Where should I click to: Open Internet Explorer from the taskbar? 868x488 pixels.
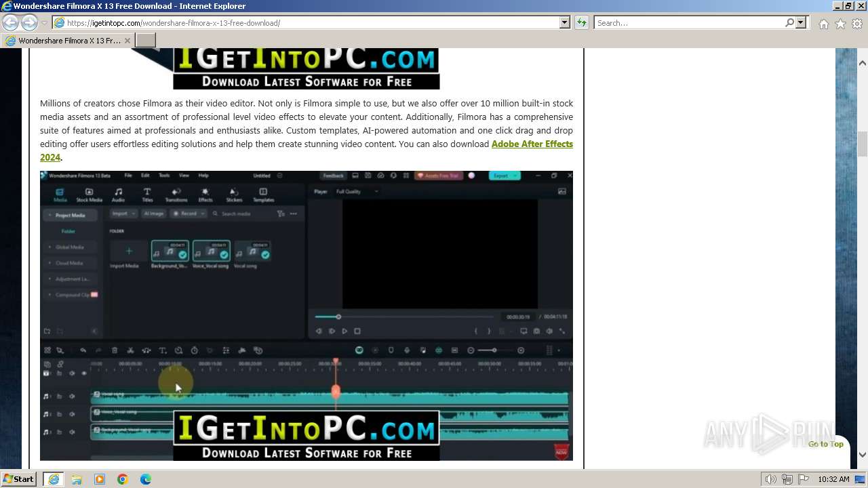(x=54, y=479)
